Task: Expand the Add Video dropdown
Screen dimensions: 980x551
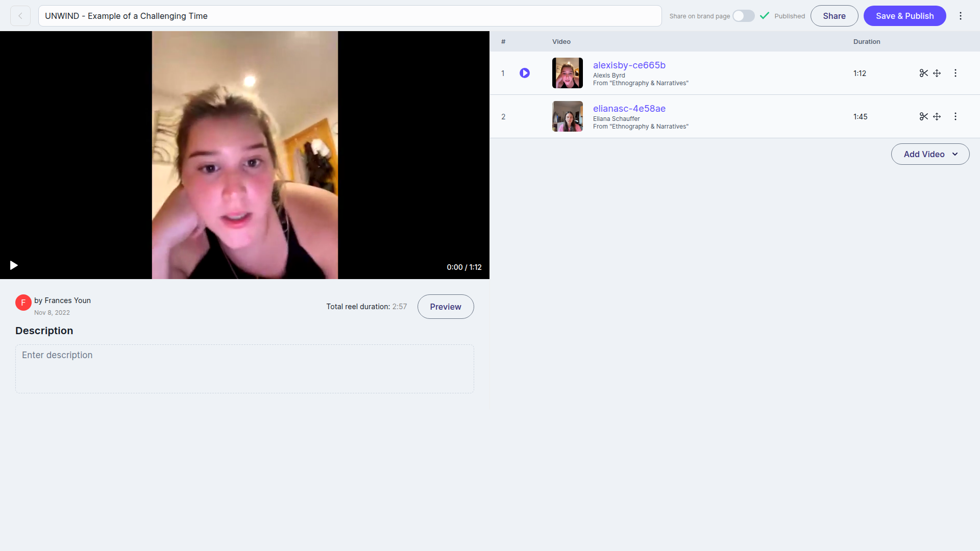Action: [x=930, y=154]
